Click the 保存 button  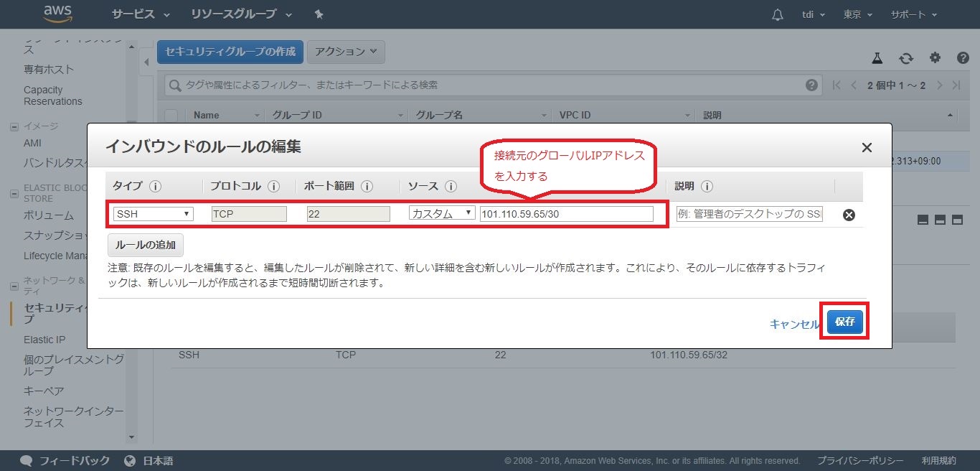point(844,322)
